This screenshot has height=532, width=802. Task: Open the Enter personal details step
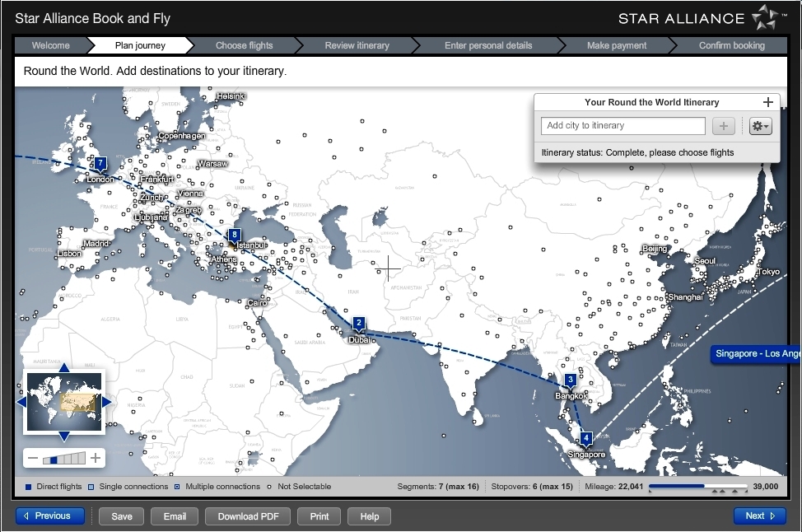pos(488,45)
